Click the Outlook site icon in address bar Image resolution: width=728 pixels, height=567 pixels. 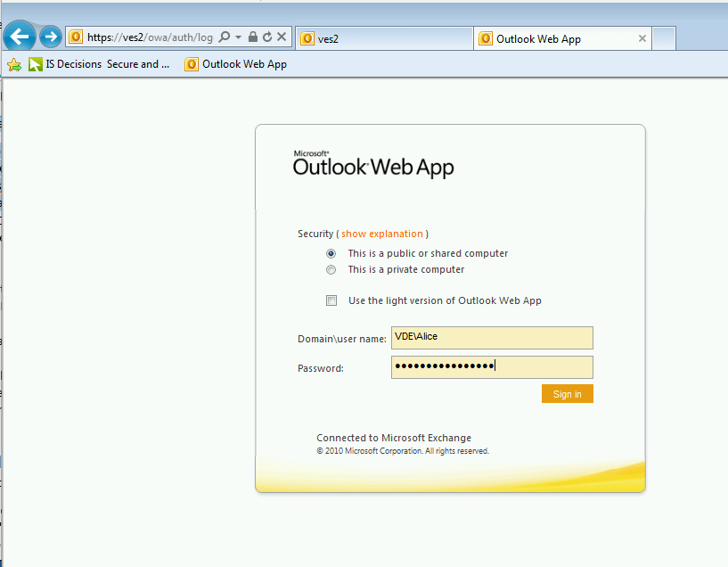(75, 37)
